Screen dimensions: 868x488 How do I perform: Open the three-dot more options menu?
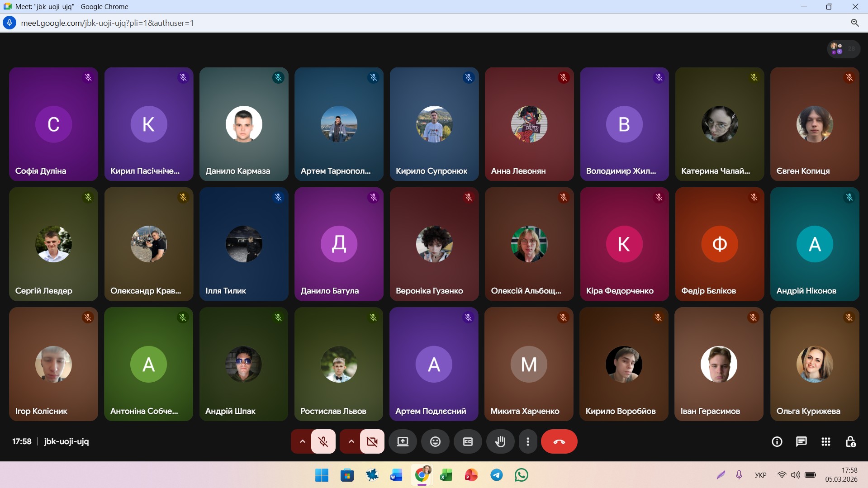click(527, 441)
